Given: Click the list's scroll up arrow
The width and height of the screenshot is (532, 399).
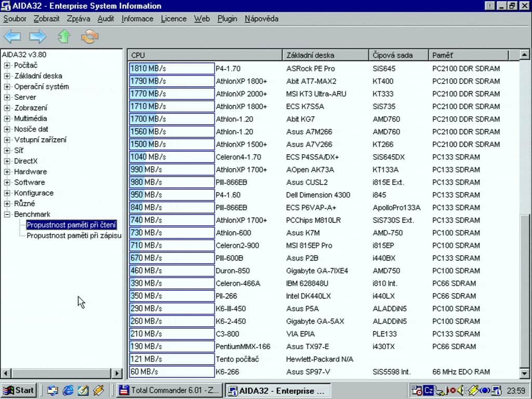Looking at the screenshot, I should (524, 55).
